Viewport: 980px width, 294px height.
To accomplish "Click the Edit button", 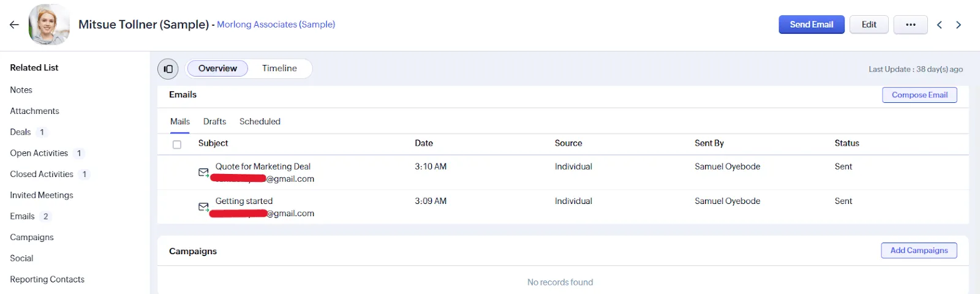I will [x=869, y=24].
